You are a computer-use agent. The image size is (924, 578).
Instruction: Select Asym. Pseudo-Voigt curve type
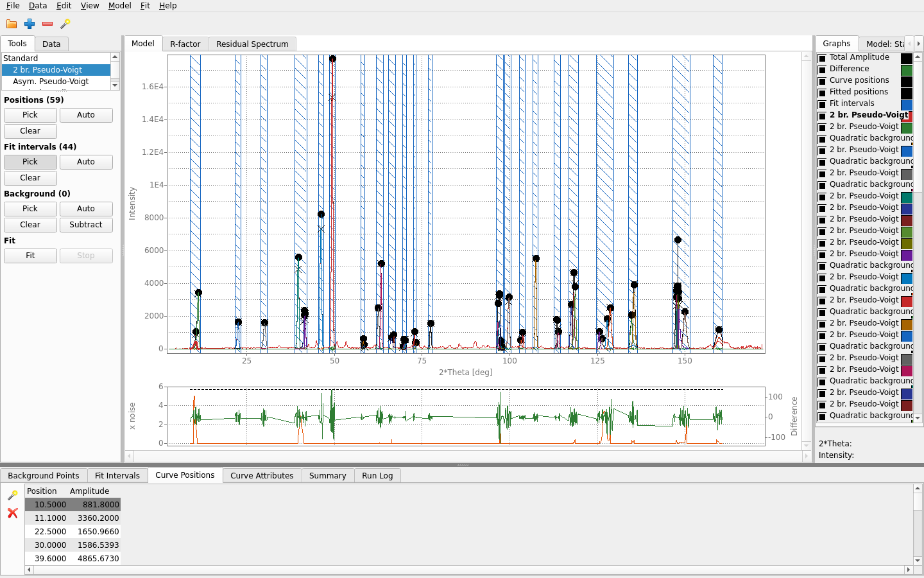[x=56, y=82]
